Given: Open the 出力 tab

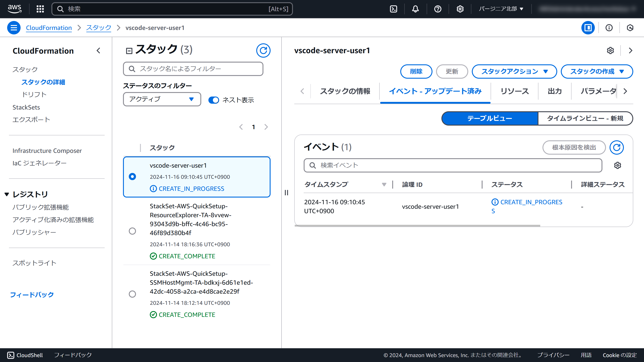Looking at the screenshot, I should click(555, 91).
